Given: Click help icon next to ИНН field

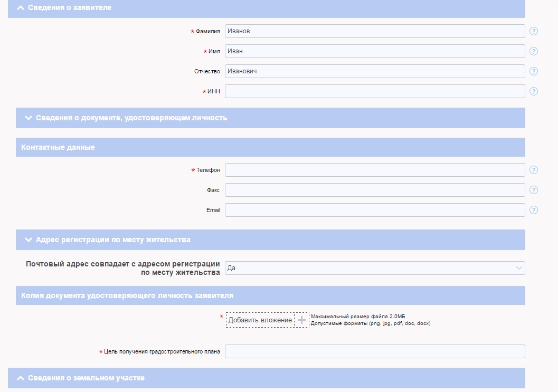Looking at the screenshot, I should pos(534,91).
